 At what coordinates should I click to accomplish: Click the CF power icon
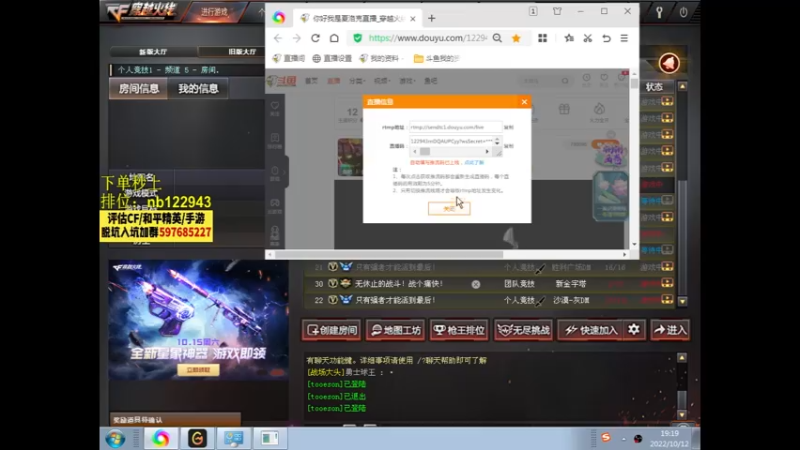point(683,12)
